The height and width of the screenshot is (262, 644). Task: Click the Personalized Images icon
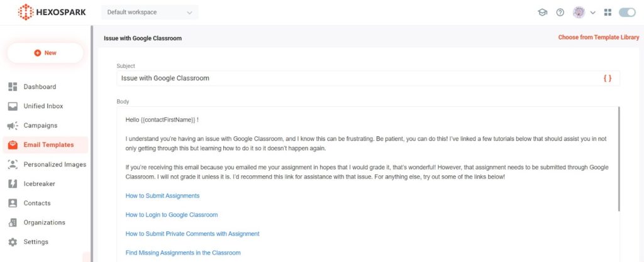[13, 165]
